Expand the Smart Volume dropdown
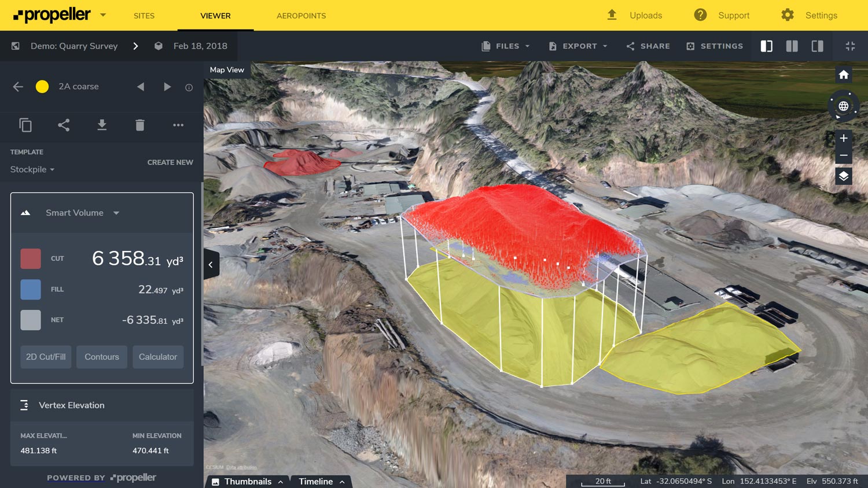 point(116,213)
